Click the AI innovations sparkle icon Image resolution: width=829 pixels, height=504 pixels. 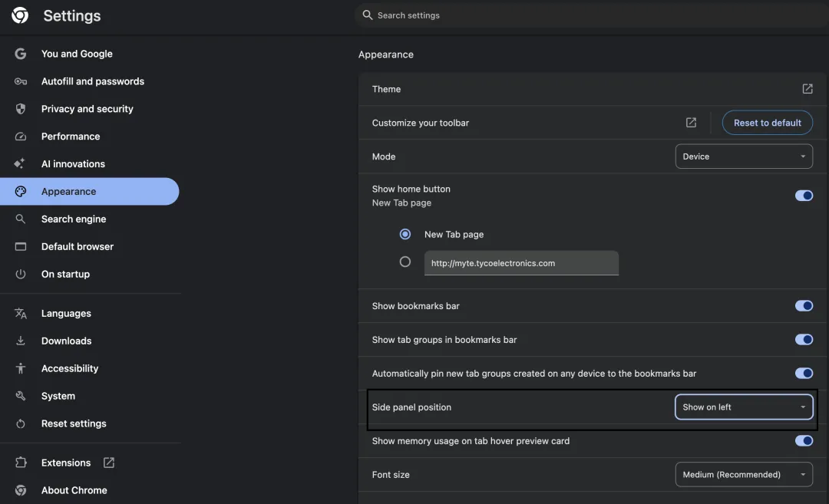pyautogui.click(x=21, y=164)
